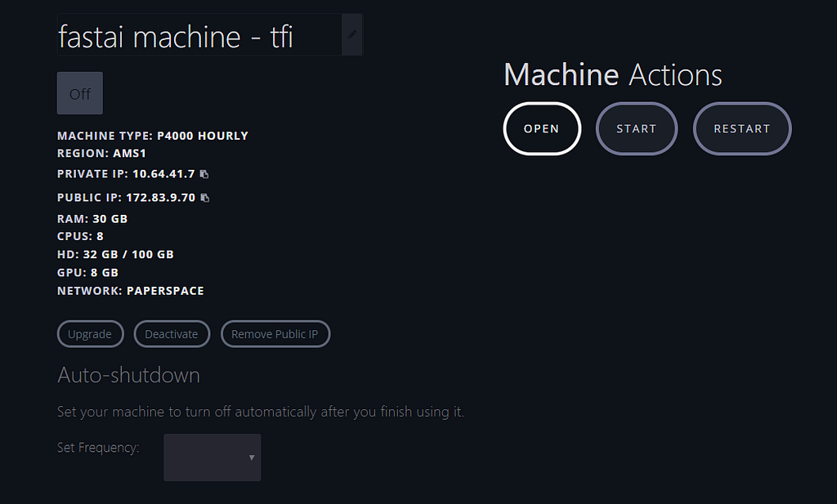This screenshot has width=837, height=504.
Task: Copy the public IP address using its icon
Action: click(x=204, y=198)
